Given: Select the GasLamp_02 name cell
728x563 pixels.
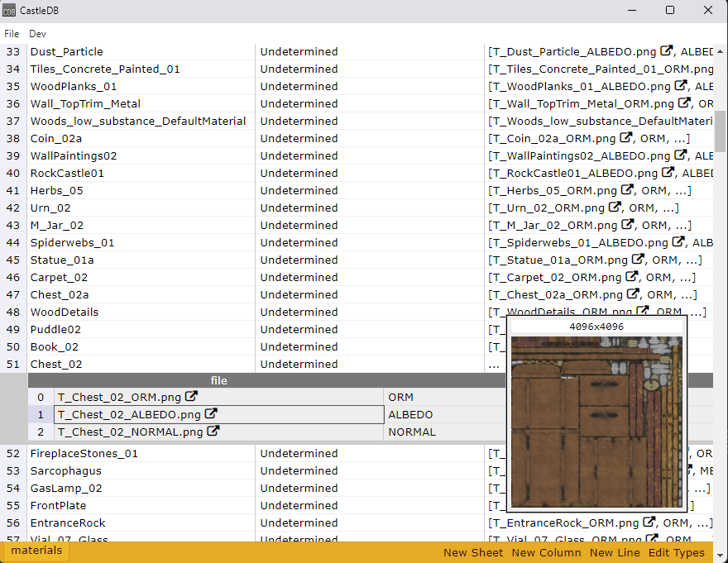Looking at the screenshot, I should click(x=141, y=489).
